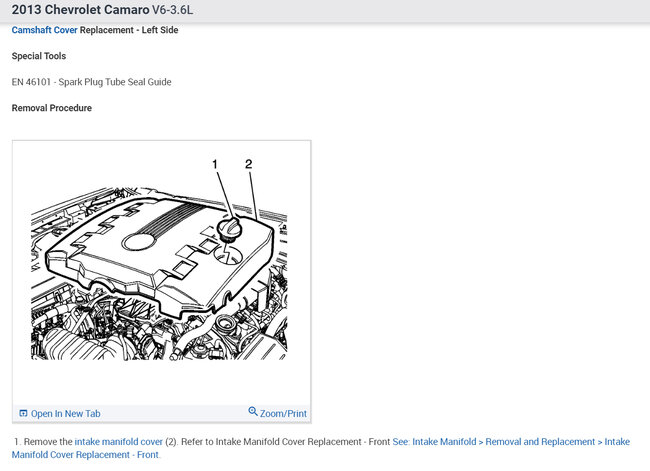650x471 pixels.
Task: Click the Open In New Tab link
Action: 65,414
